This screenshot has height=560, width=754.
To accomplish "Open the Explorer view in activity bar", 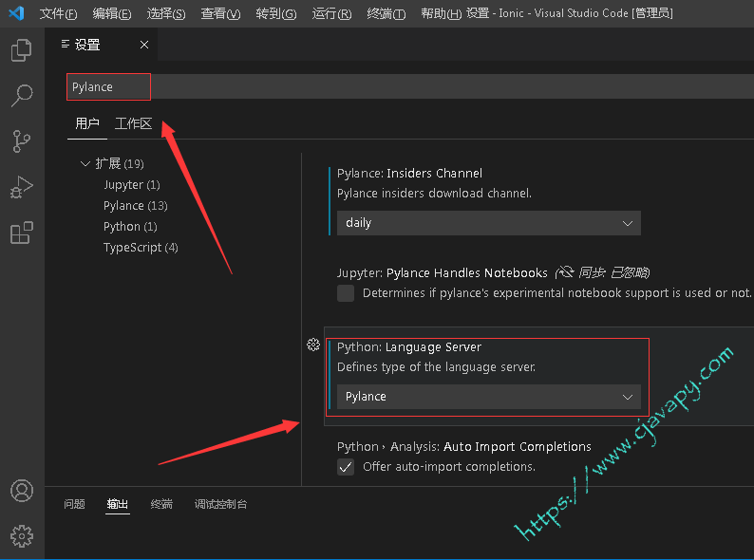I will 21,50.
